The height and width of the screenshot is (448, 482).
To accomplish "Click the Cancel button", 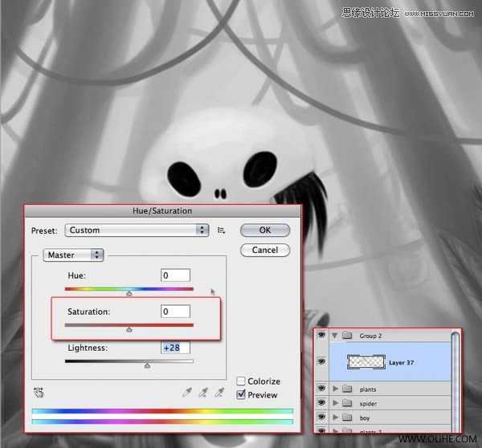I will point(264,250).
